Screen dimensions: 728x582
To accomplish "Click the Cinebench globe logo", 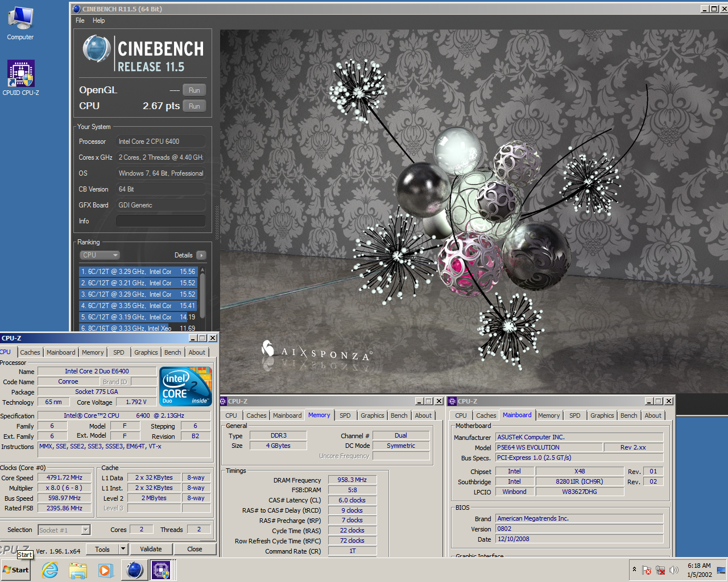I will point(97,49).
